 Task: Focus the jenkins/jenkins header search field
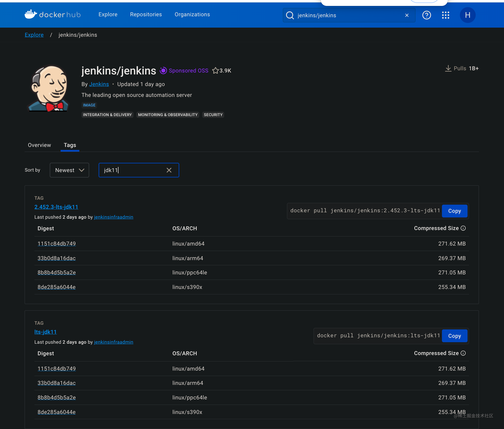[349, 15]
